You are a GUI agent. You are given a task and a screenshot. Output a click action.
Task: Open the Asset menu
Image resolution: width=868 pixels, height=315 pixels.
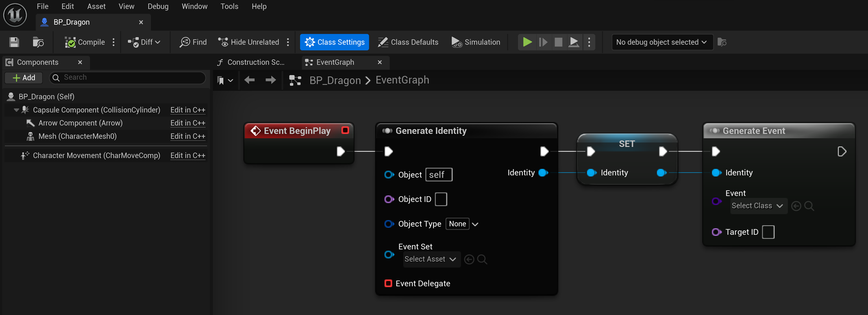pos(96,7)
